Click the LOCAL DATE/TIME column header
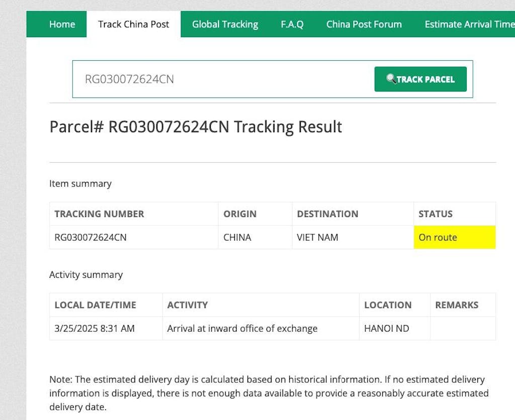 pyautogui.click(x=96, y=305)
